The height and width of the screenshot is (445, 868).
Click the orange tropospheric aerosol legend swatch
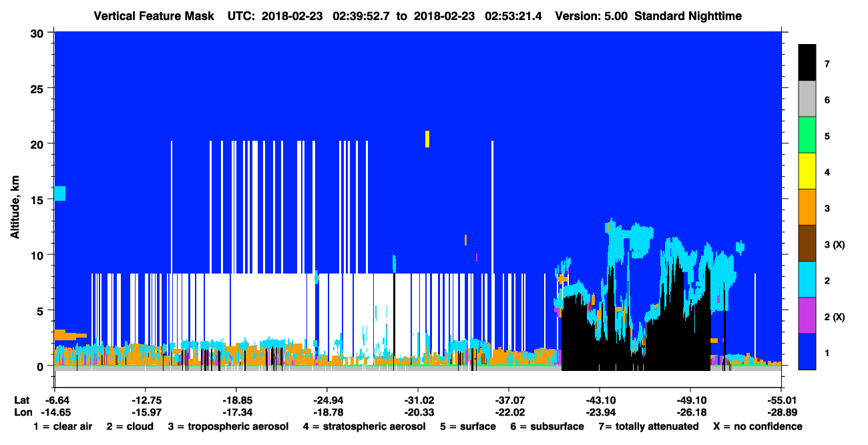807,207
